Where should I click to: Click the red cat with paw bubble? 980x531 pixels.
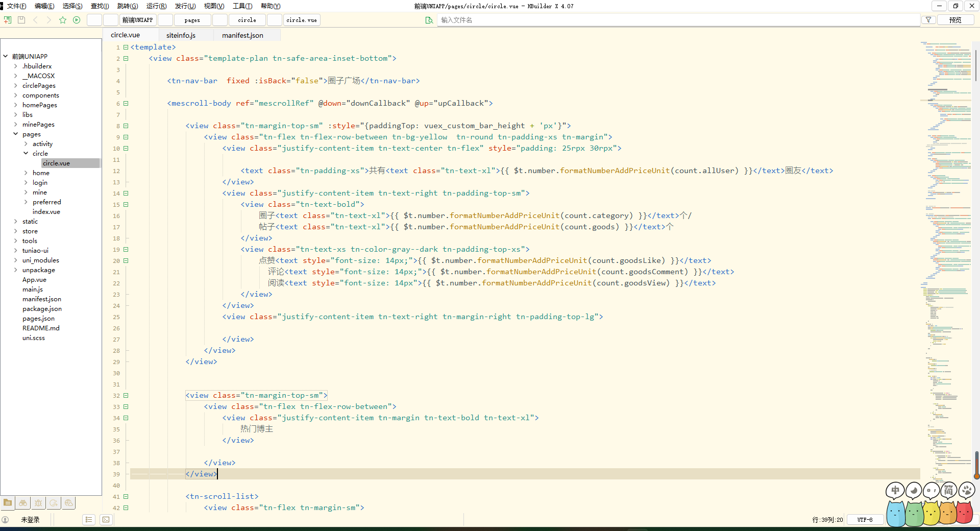click(x=966, y=503)
